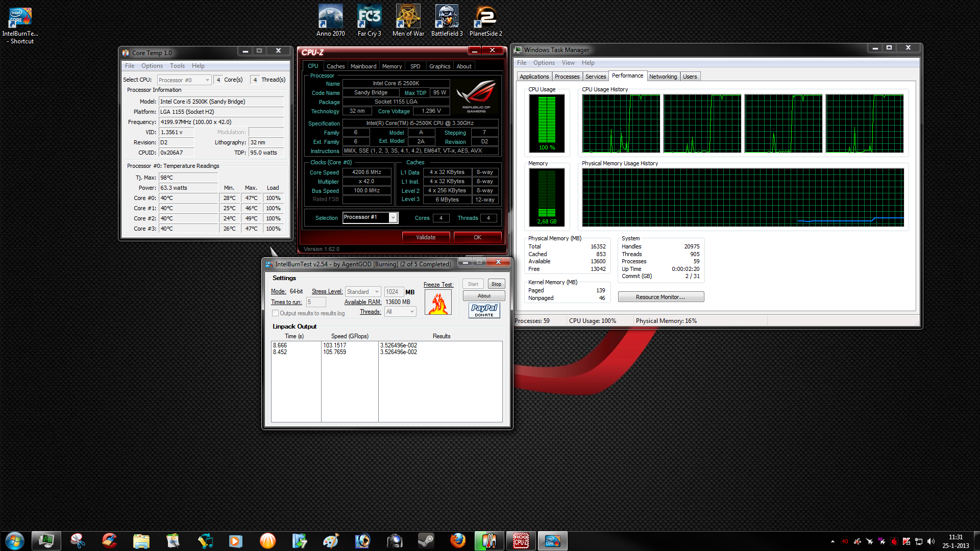Click IntelBurnTest About button
Screen dimensions: 980x551
click(484, 296)
